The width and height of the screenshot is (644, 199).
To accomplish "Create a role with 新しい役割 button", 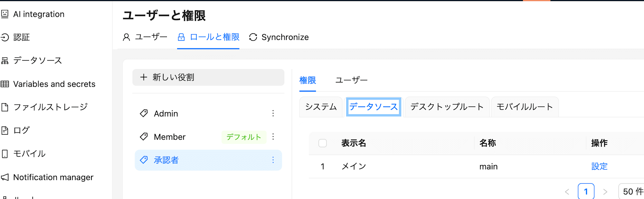I will tap(208, 77).
